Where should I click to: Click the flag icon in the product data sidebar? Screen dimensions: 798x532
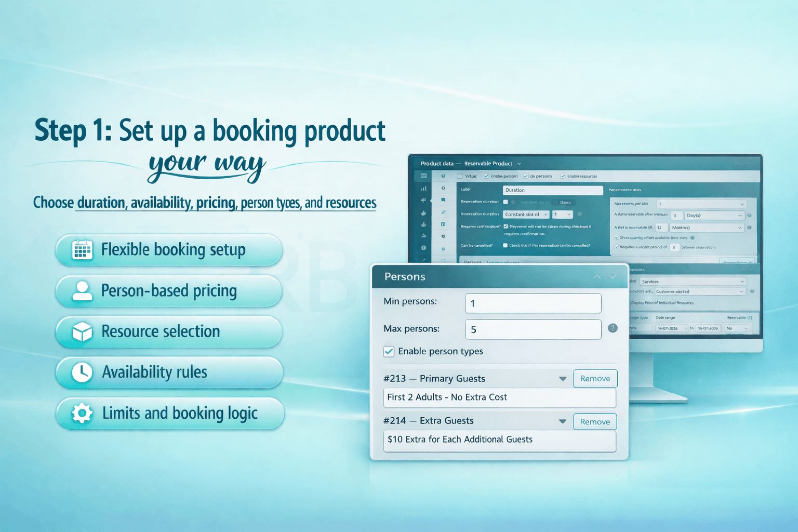424,201
